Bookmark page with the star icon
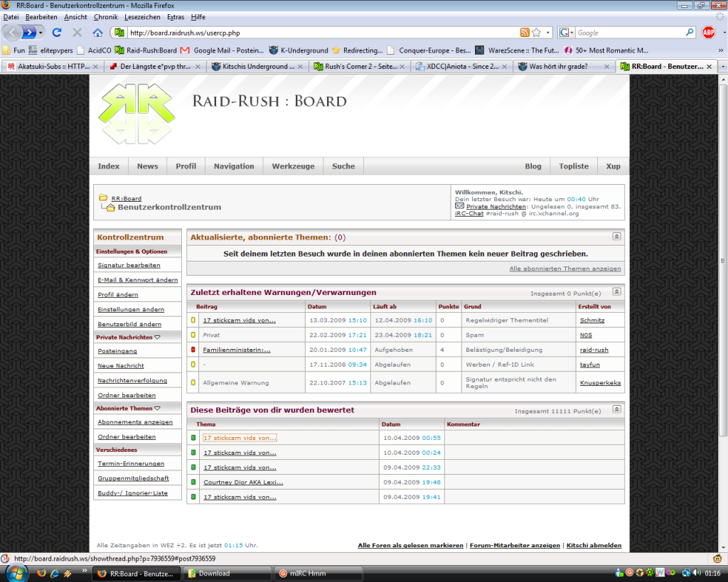The height and width of the screenshot is (582, 728). pos(537,33)
